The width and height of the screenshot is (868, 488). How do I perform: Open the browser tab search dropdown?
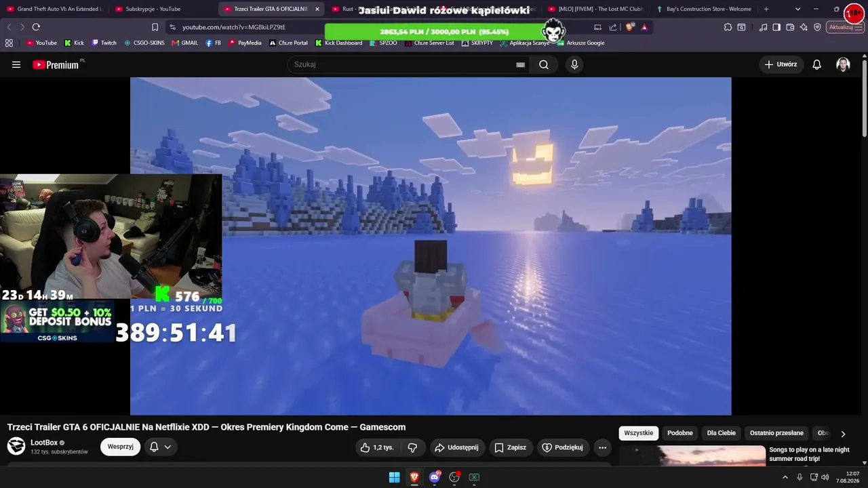(x=797, y=9)
